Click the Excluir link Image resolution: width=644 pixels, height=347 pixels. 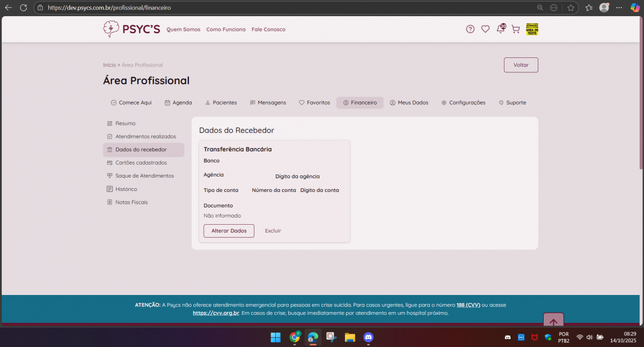[x=273, y=231]
